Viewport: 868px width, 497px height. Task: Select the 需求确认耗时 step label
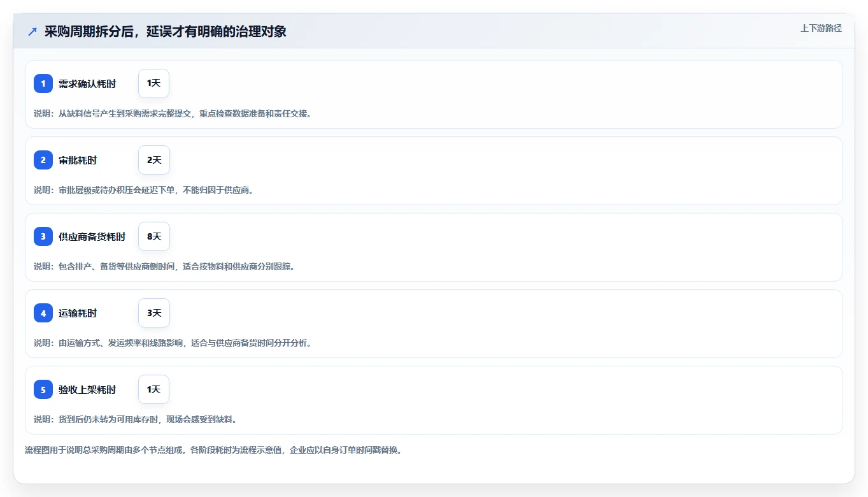tap(87, 83)
